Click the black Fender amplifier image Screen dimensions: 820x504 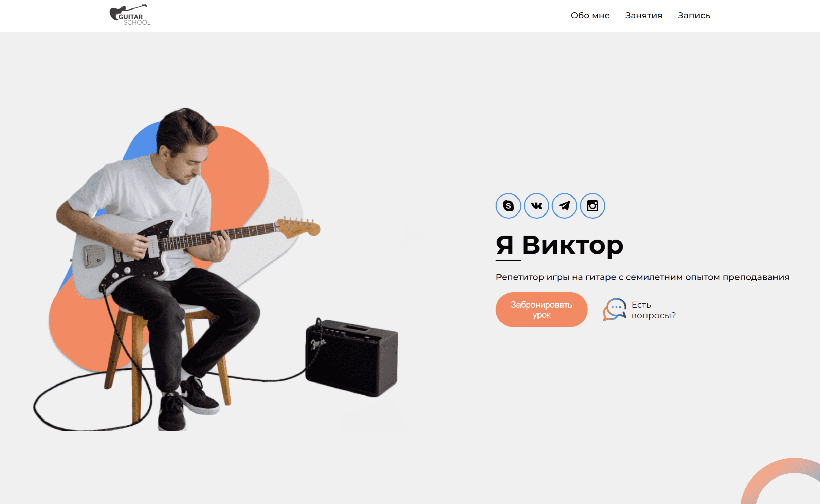coord(351,357)
